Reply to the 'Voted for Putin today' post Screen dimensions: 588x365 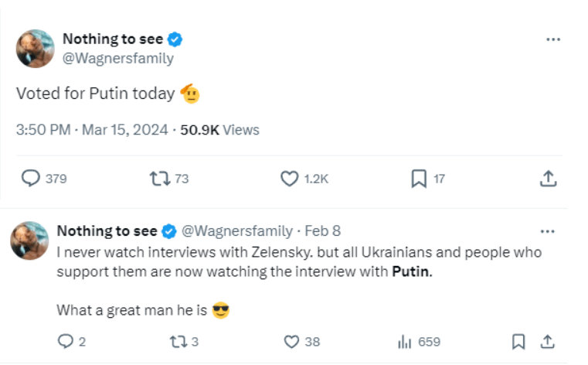(x=31, y=179)
